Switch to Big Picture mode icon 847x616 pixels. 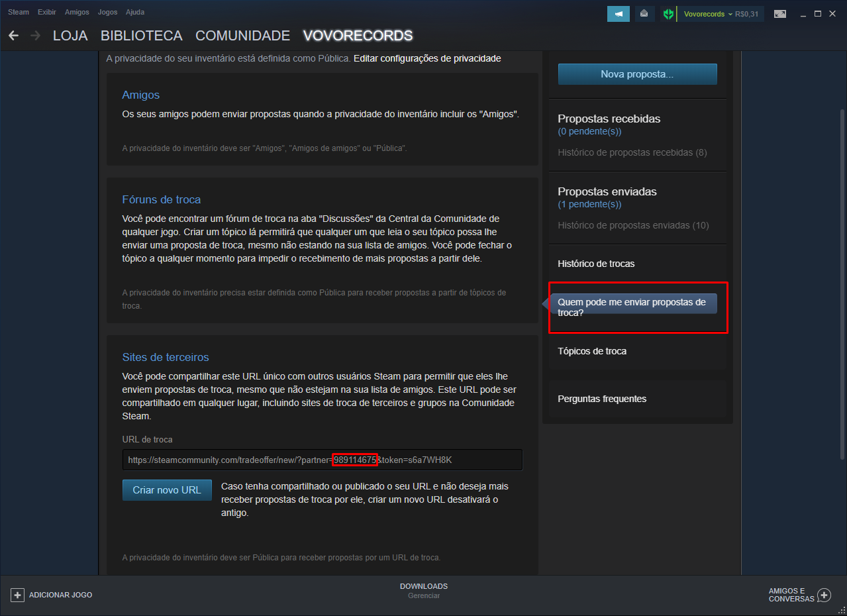pos(780,14)
